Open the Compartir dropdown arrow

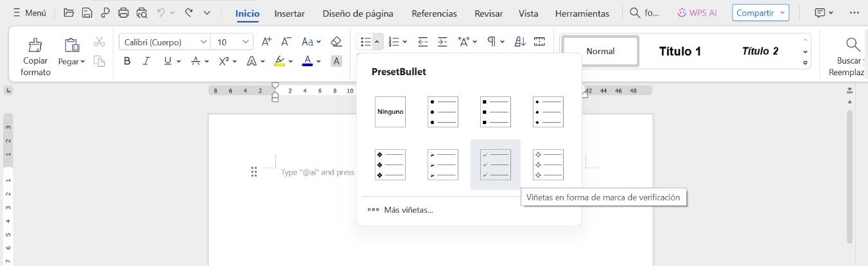point(781,13)
